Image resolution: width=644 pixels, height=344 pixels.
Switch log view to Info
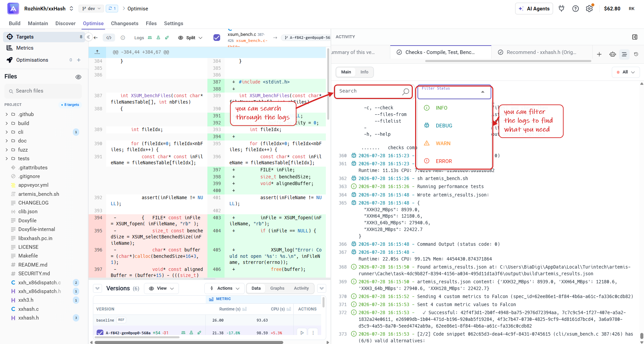[364, 72]
